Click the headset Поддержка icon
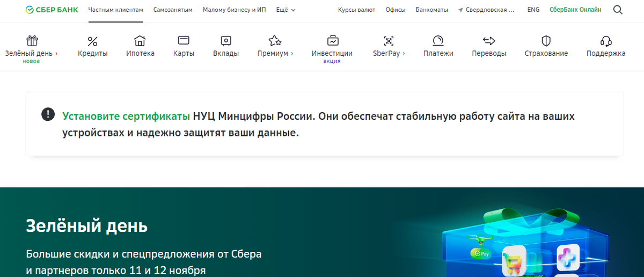Viewport: 644px width, 277px height. (606, 41)
